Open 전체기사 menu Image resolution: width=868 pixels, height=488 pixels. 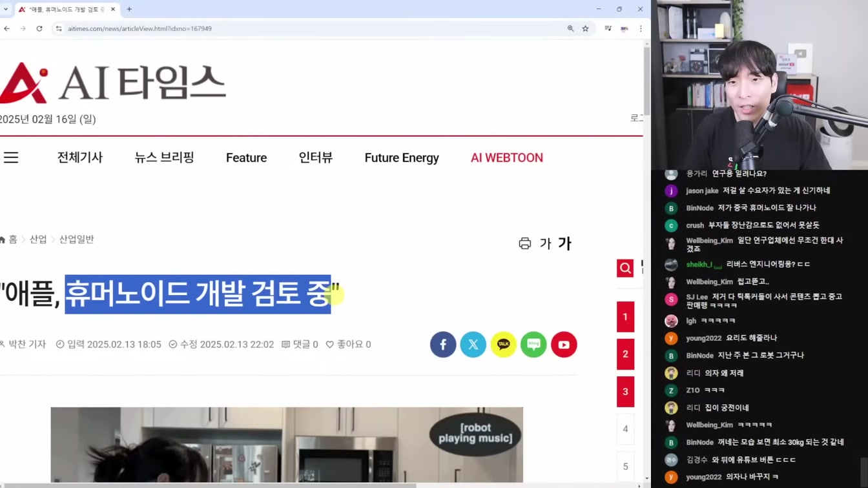click(x=80, y=158)
